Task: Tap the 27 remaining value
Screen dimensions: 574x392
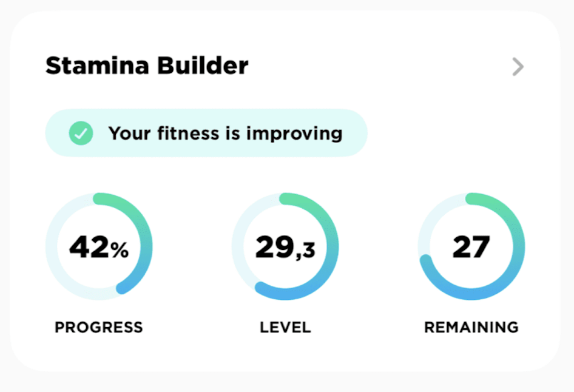Action: [471, 248]
